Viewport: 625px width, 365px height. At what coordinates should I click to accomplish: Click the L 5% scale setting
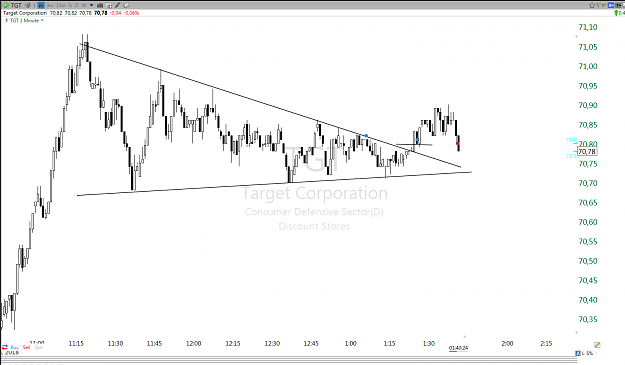(x=588, y=353)
